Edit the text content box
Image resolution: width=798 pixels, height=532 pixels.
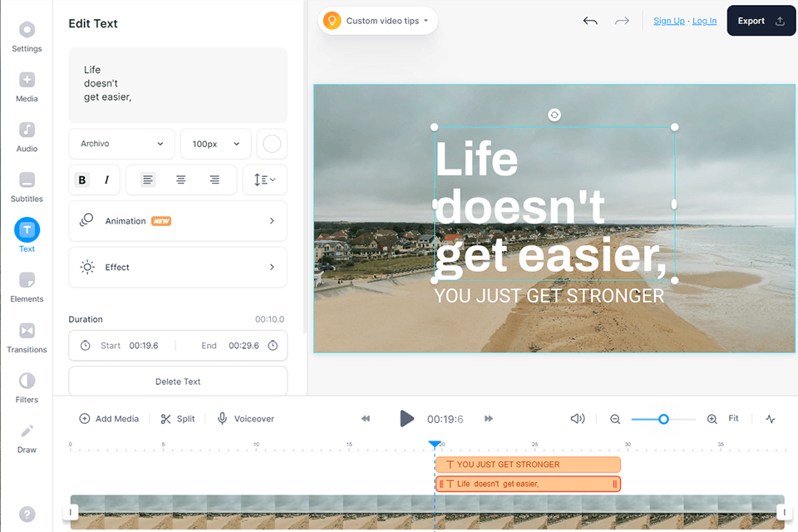pos(178,85)
